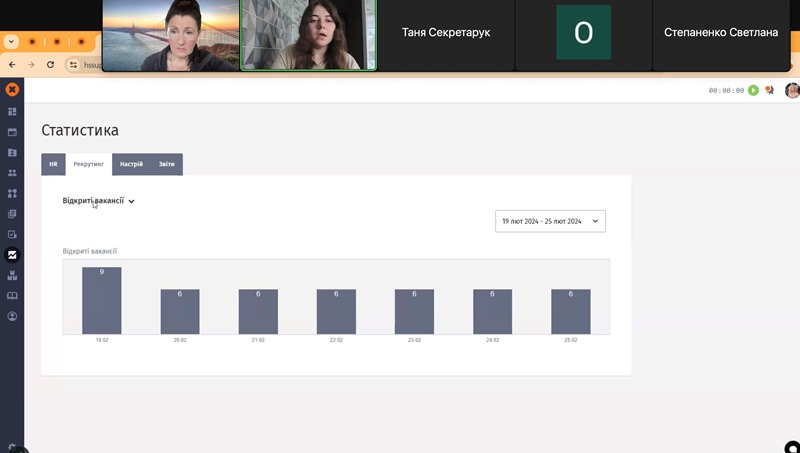Select the sunset bridge participant video tile
The width and height of the screenshot is (800, 453).
[171, 35]
